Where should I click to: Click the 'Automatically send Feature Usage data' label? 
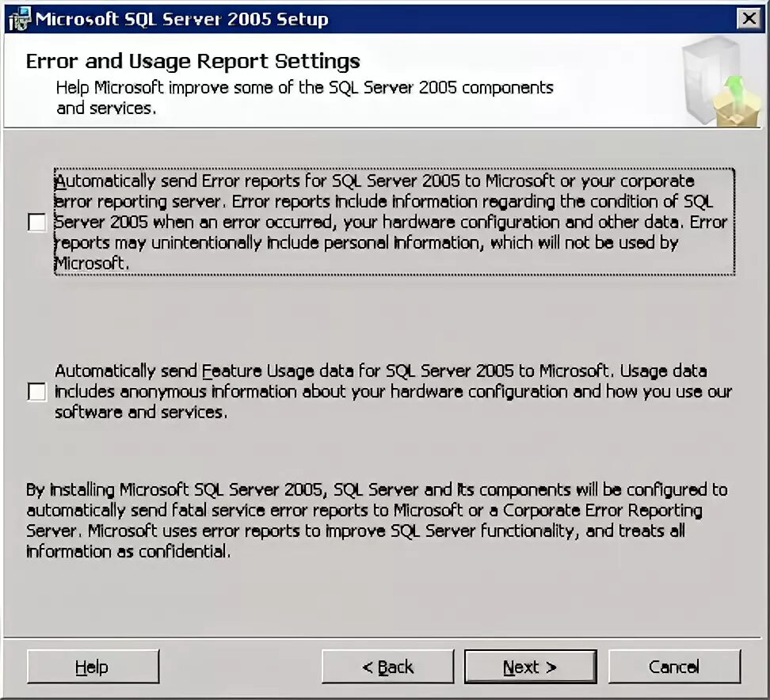(394, 391)
